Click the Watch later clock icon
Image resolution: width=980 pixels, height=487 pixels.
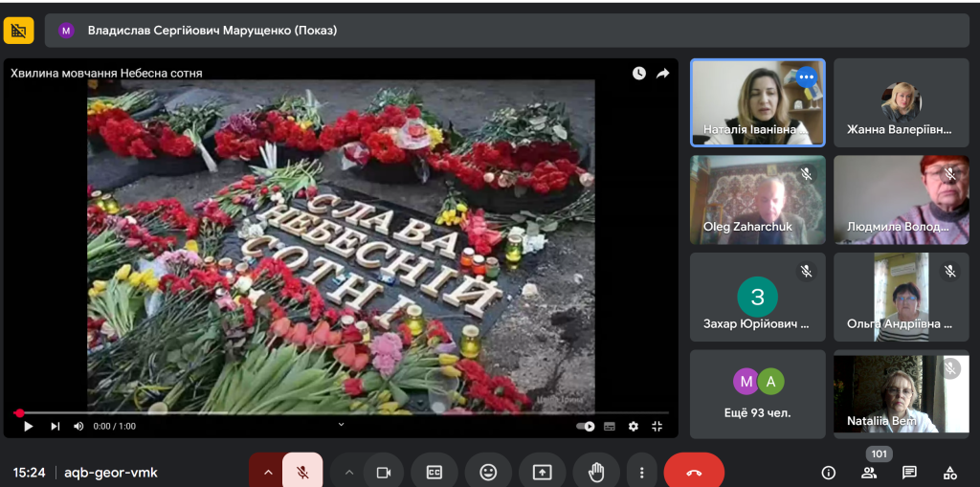[x=638, y=73]
